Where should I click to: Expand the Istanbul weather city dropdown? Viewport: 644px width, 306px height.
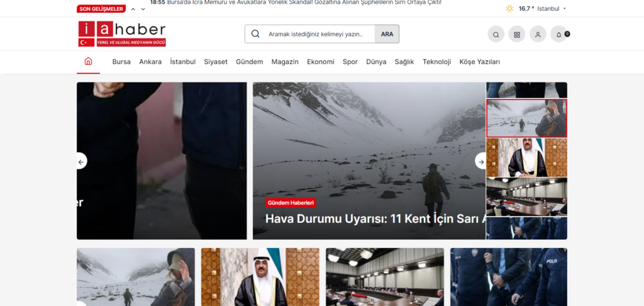pyautogui.click(x=564, y=9)
